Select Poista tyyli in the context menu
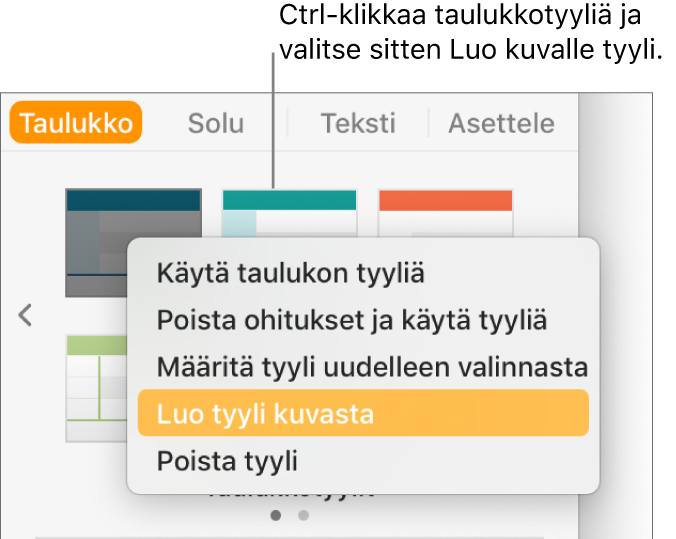676x539 pixels. pos(227,462)
